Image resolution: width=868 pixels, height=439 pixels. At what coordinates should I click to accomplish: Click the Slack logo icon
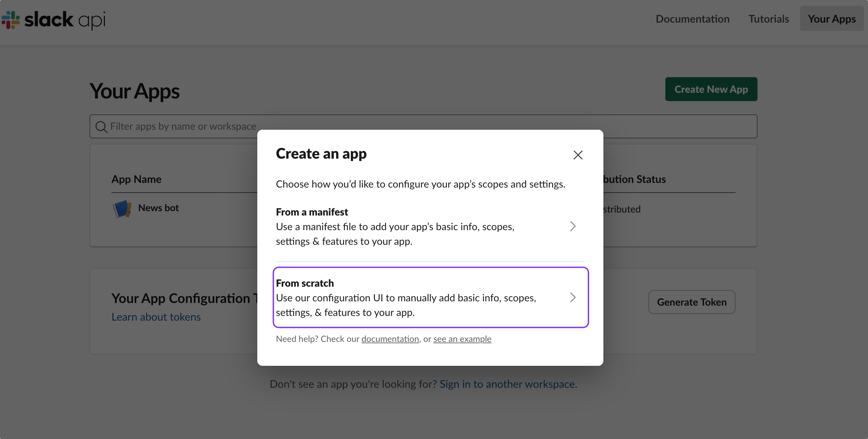11,20
